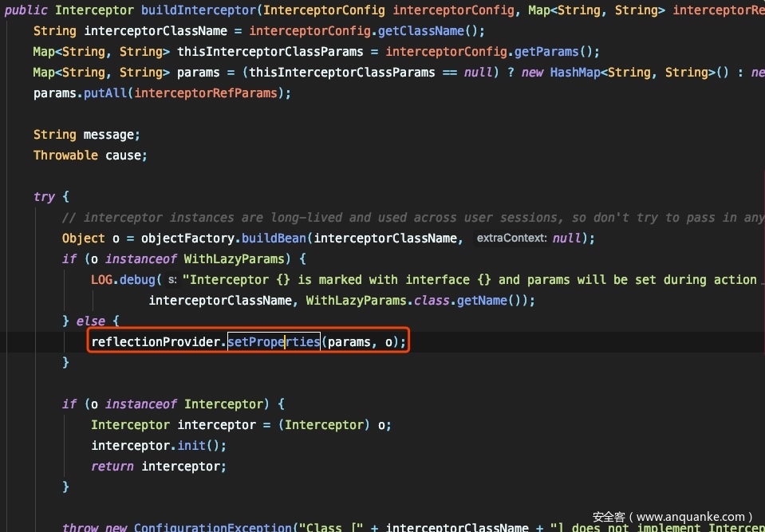Click the 'return interceptor' statement
765x532 pixels.
(158, 467)
